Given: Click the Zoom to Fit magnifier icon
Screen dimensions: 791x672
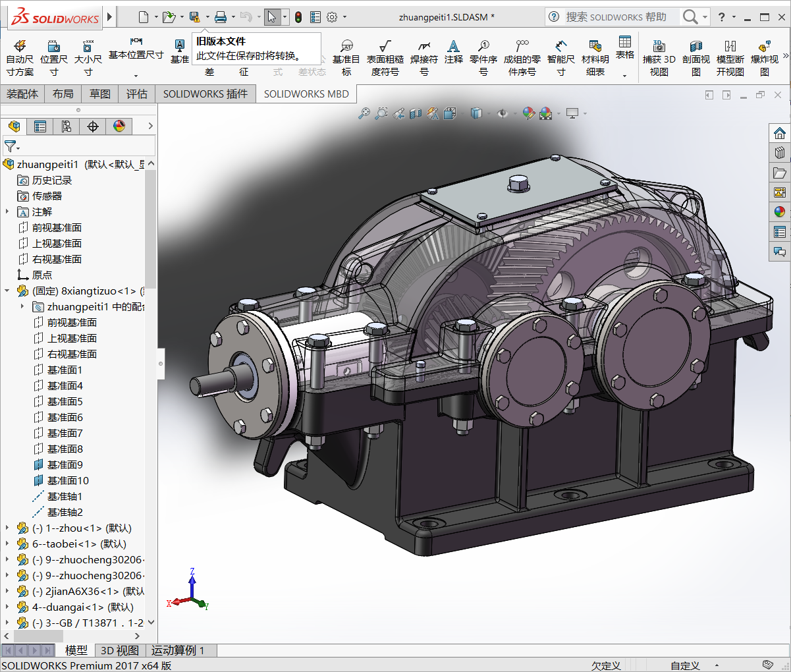Looking at the screenshot, I should (x=364, y=113).
